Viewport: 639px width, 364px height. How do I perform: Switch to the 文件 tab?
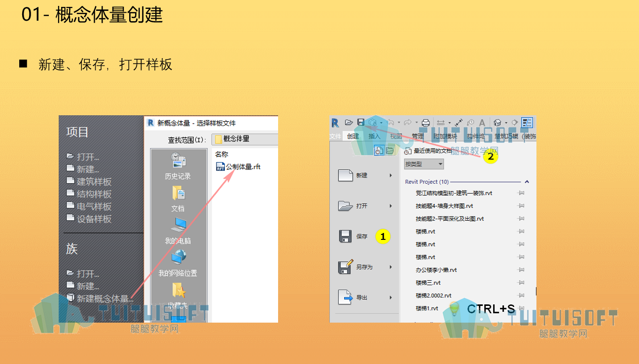pyautogui.click(x=335, y=136)
